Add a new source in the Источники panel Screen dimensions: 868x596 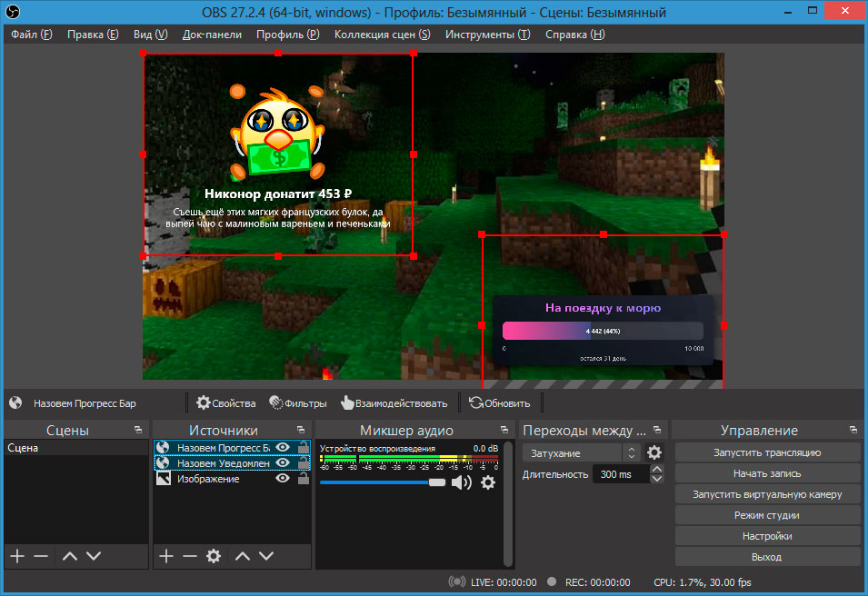(166, 556)
